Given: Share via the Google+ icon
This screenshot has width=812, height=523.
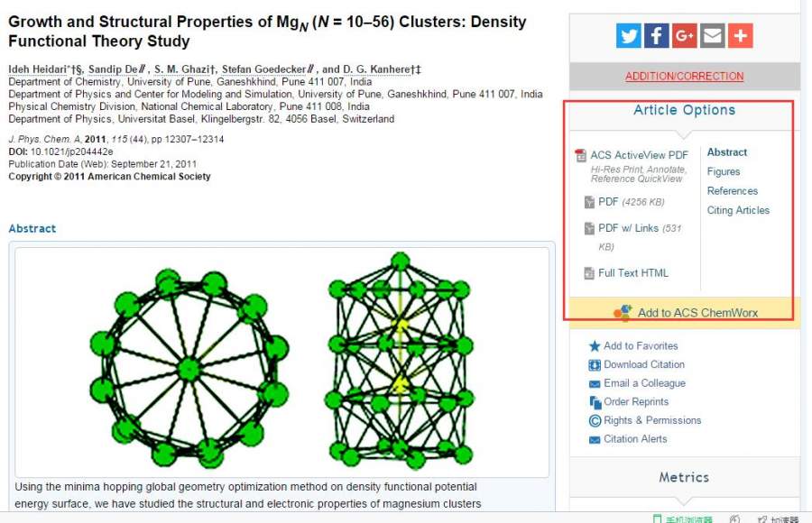Looking at the screenshot, I should [685, 36].
